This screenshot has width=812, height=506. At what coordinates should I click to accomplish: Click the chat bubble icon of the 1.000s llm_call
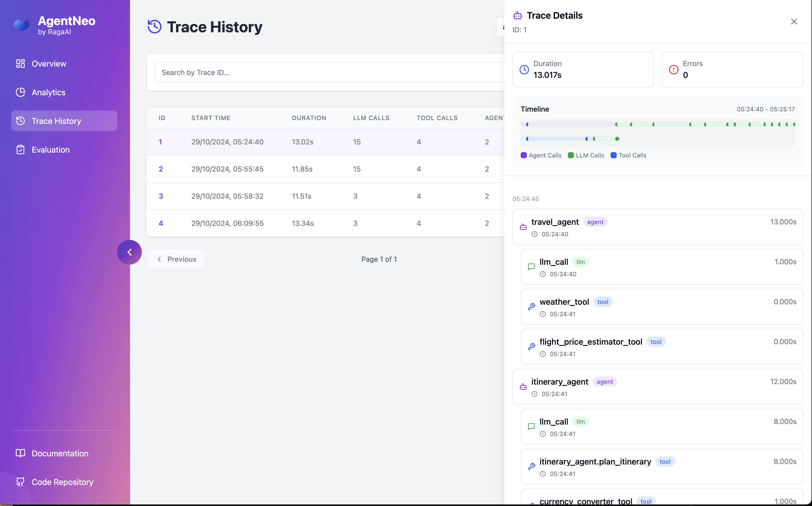(x=531, y=267)
